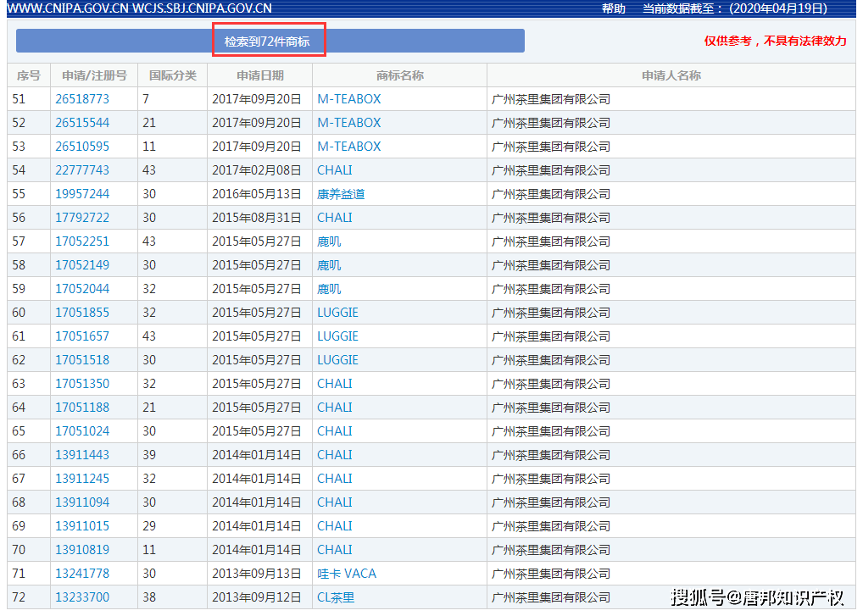863x616 pixels.
Task: Open the 帮助 help link
Action: 613,8
